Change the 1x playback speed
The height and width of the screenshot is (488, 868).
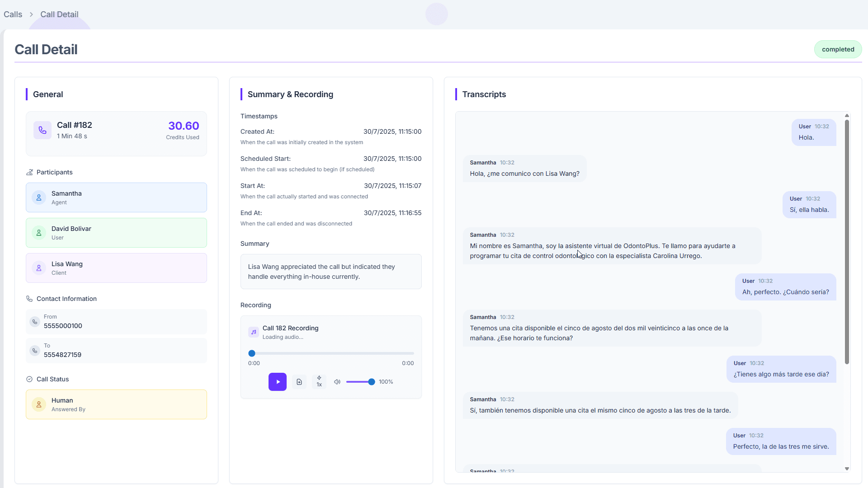coord(319,381)
